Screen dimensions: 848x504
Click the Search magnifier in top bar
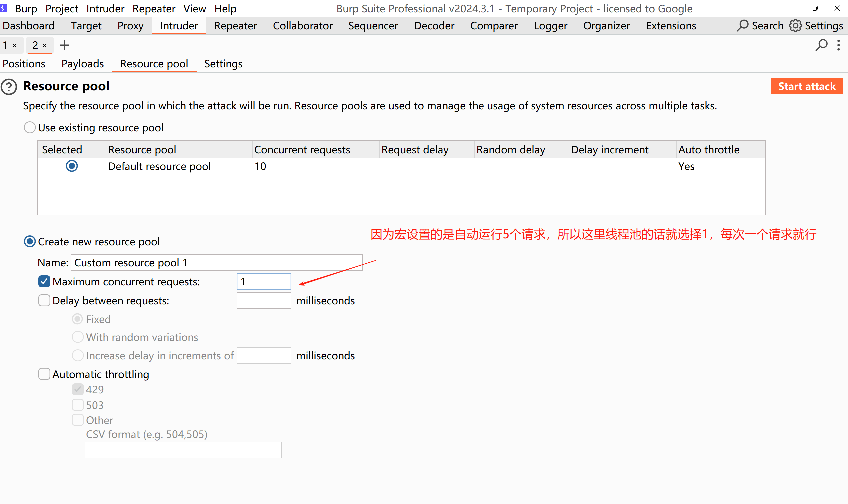(742, 26)
